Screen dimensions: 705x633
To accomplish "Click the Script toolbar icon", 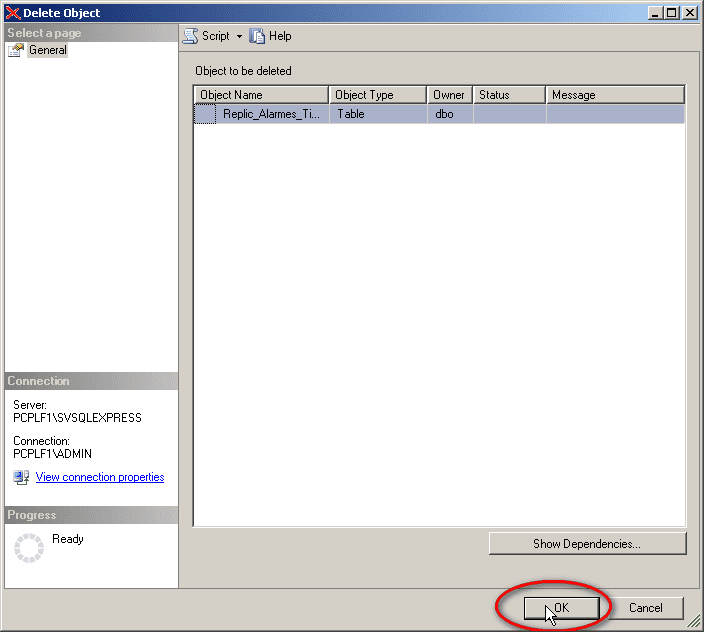I will (190, 36).
